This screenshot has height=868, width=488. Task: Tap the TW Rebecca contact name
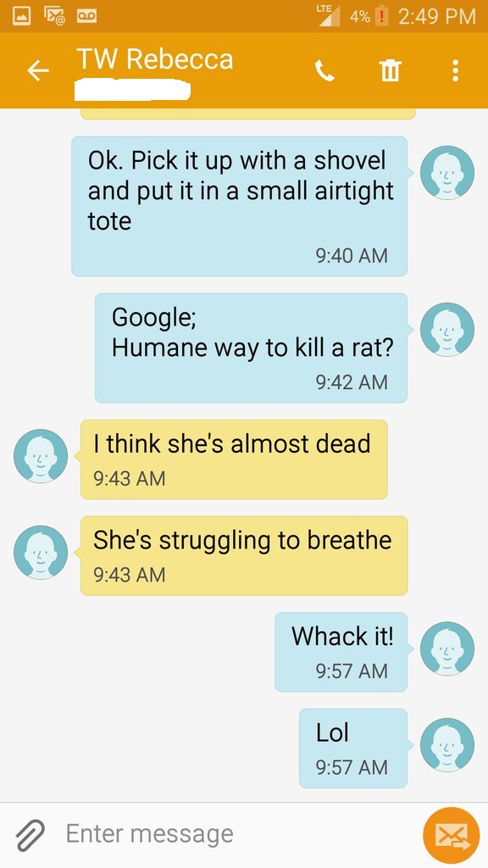pyautogui.click(x=155, y=58)
